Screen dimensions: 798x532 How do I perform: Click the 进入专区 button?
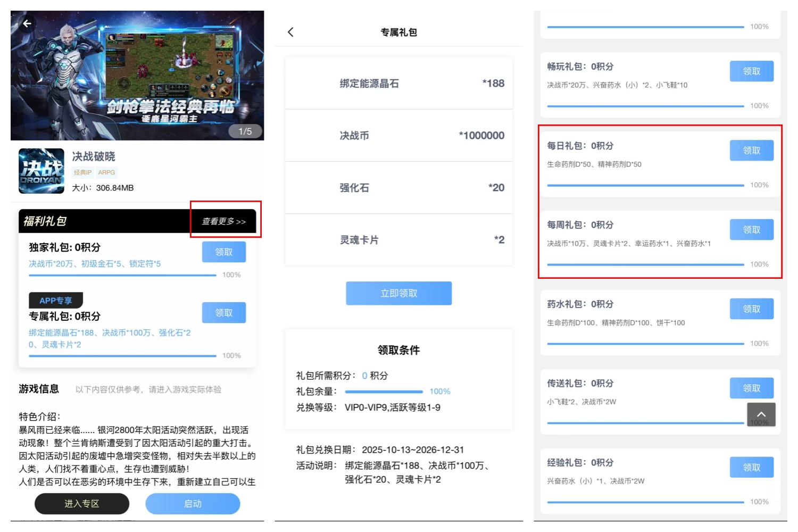[81, 503]
